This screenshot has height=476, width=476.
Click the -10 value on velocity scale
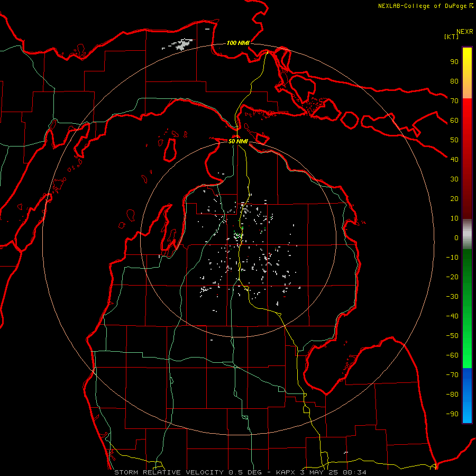tap(452, 258)
